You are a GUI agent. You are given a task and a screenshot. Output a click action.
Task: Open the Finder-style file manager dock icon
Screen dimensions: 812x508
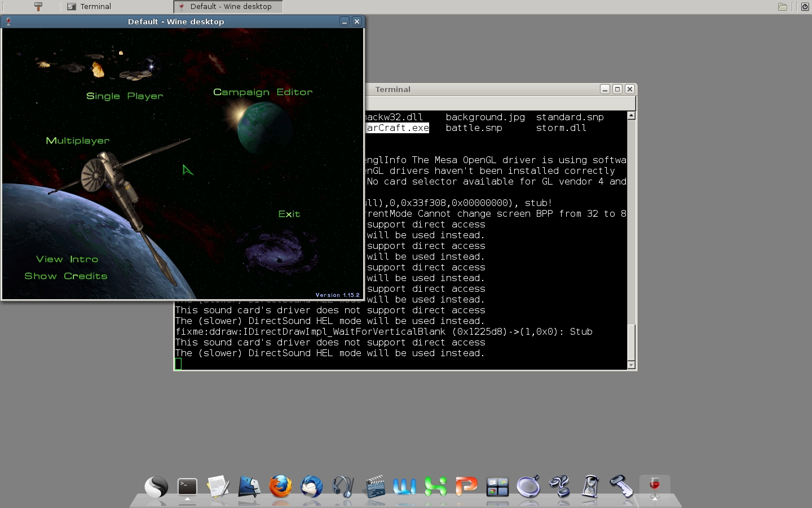tap(249, 487)
